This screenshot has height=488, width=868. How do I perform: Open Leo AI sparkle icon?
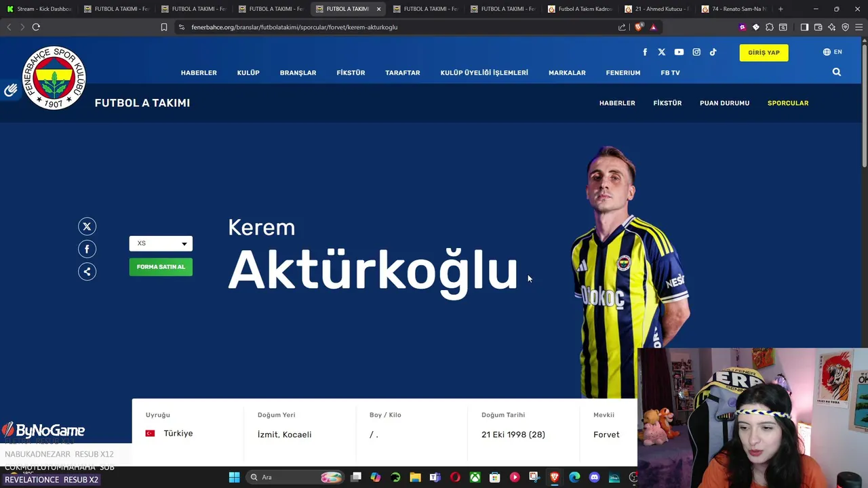click(x=832, y=27)
